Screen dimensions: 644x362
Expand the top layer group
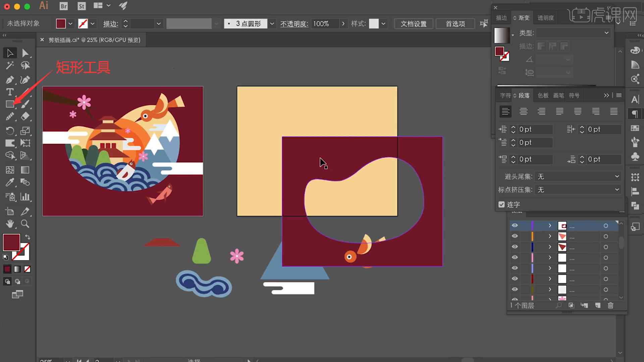point(550,226)
